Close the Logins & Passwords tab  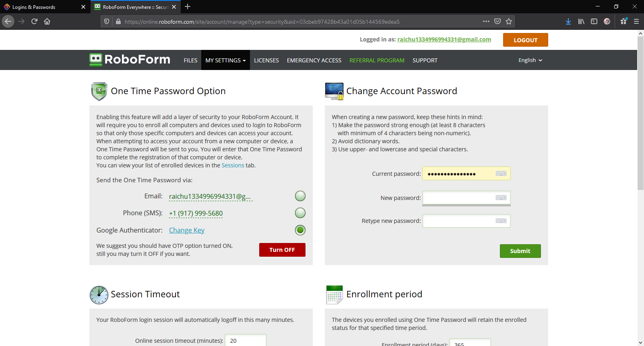pyautogui.click(x=83, y=7)
